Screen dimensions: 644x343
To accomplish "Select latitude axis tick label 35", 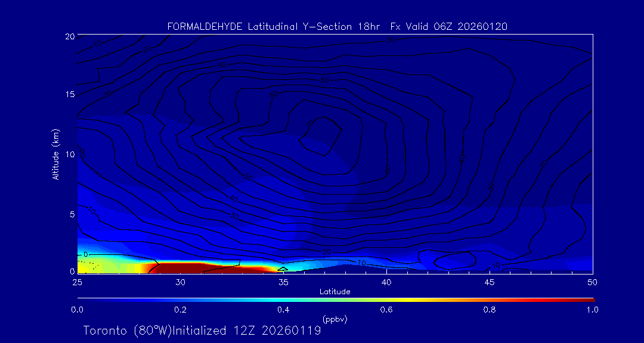I will click(x=283, y=282).
